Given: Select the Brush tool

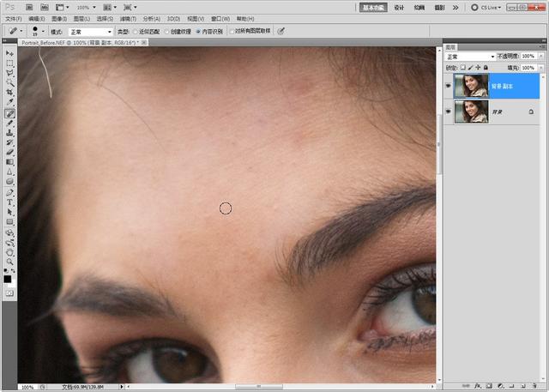Looking at the screenshot, I should [9, 124].
